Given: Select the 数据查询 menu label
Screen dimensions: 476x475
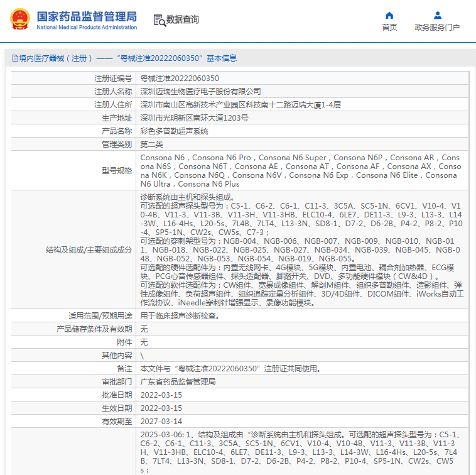Looking at the screenshot, I should click(x=183, y=20).
